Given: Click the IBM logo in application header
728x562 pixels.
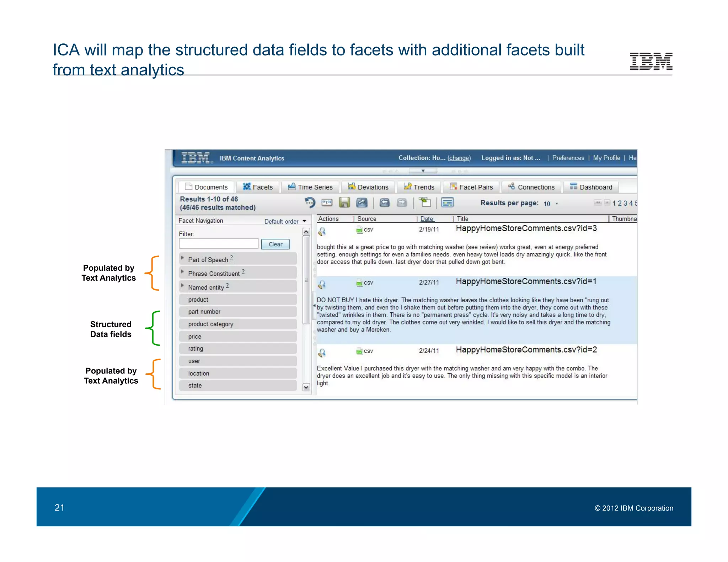Looking at the screenshot, I should (x=197, y=158).
